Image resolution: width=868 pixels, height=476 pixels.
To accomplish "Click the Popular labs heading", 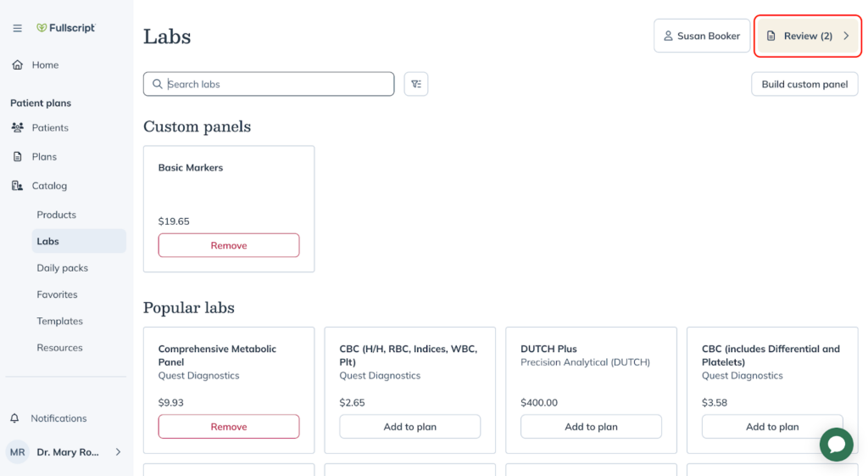I will [189, 307].
